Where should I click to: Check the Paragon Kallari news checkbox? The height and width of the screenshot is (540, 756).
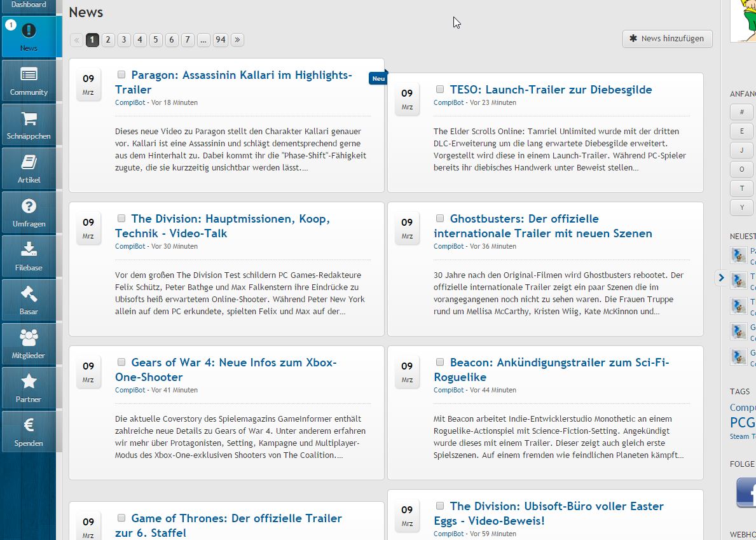click(x=121, y=74)
